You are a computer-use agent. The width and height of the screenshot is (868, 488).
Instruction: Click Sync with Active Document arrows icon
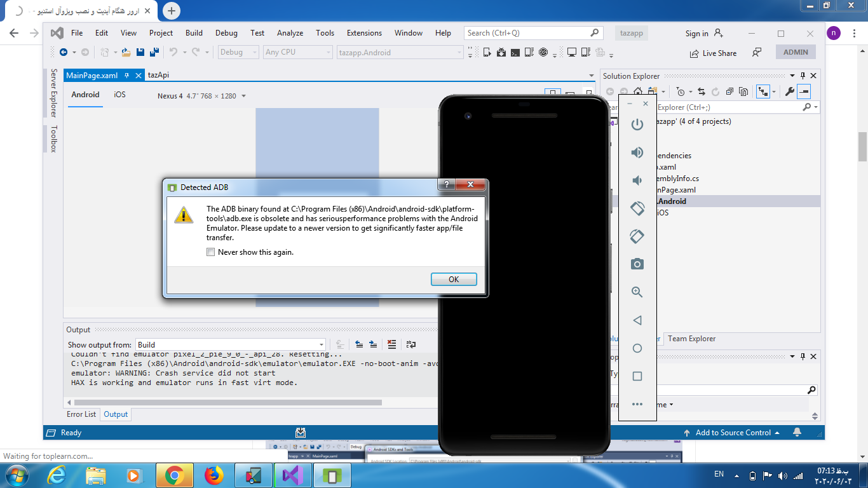pyautogui.click(x=701, y=91)
